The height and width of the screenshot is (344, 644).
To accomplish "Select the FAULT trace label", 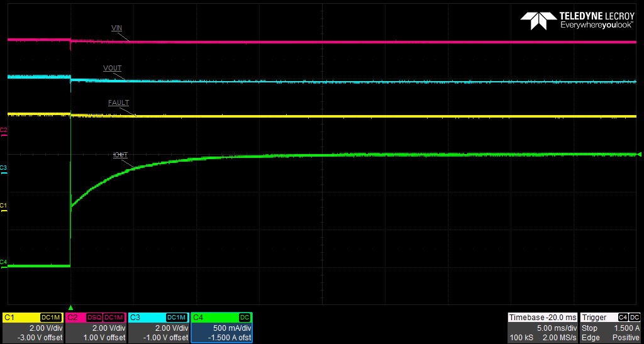I will [x=119, y=103].
